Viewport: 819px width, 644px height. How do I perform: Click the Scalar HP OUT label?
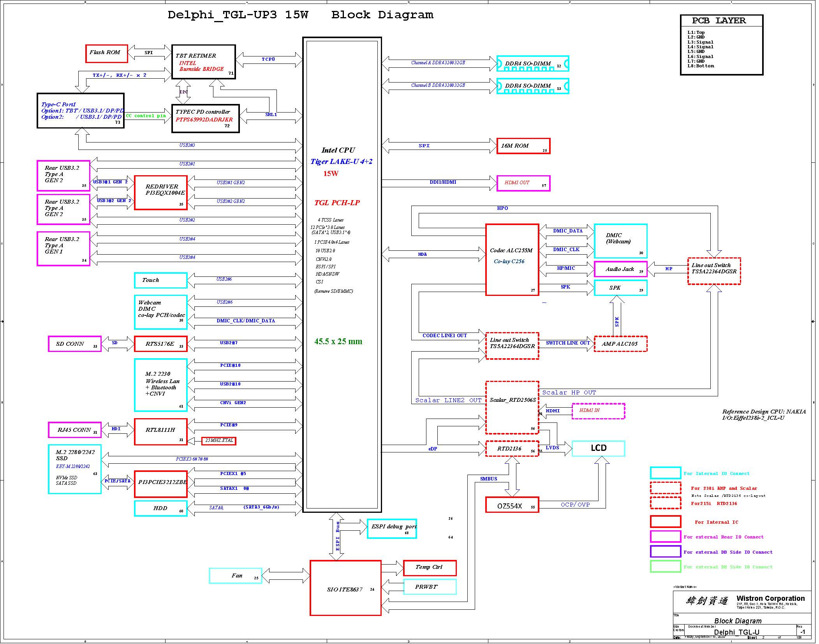pyautogui.click(x=569, y=392)
